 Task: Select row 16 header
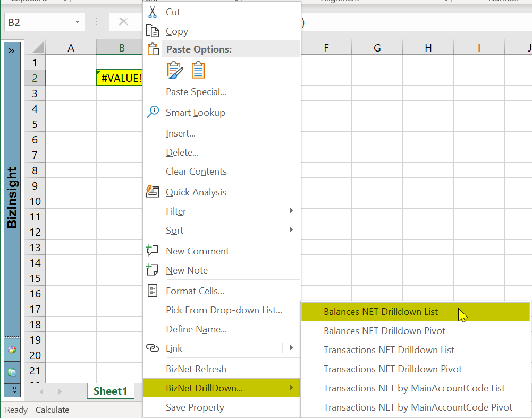pyautogui.click(x=35, y=294)
